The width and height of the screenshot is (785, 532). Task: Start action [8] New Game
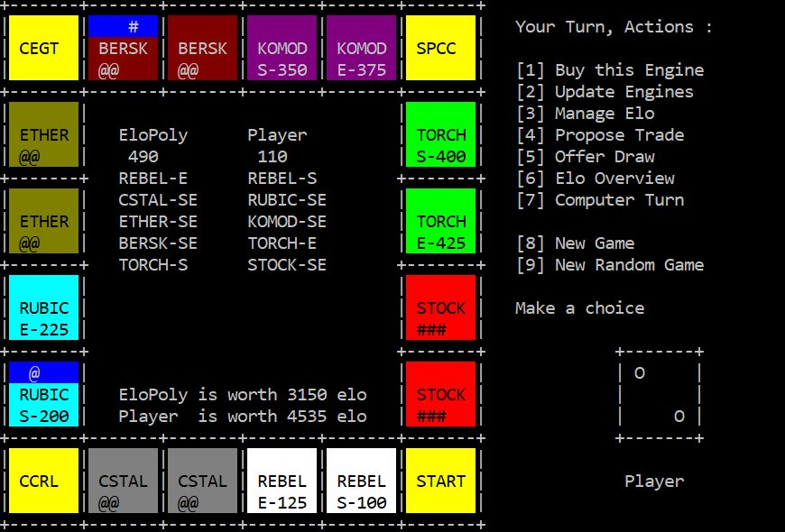[x=576, y=243]
